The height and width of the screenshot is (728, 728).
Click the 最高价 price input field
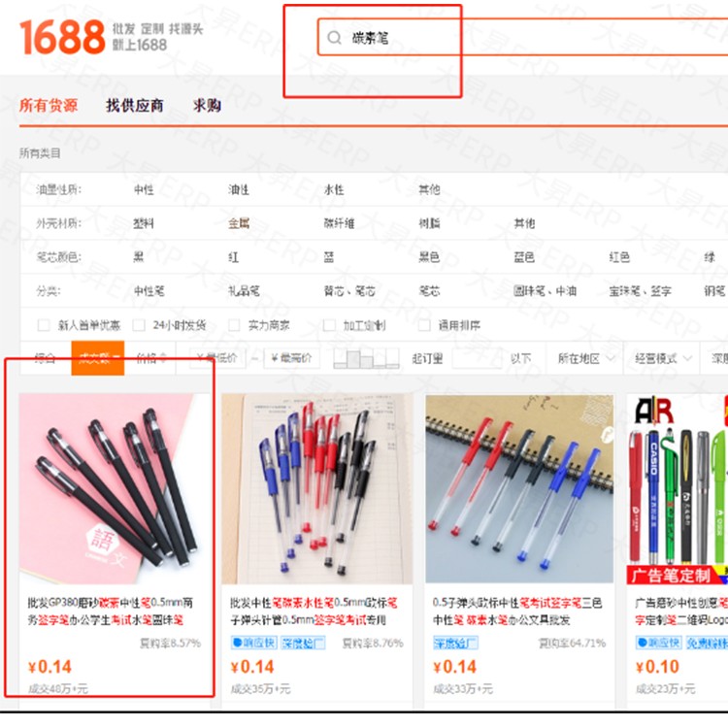pos(292,358)
